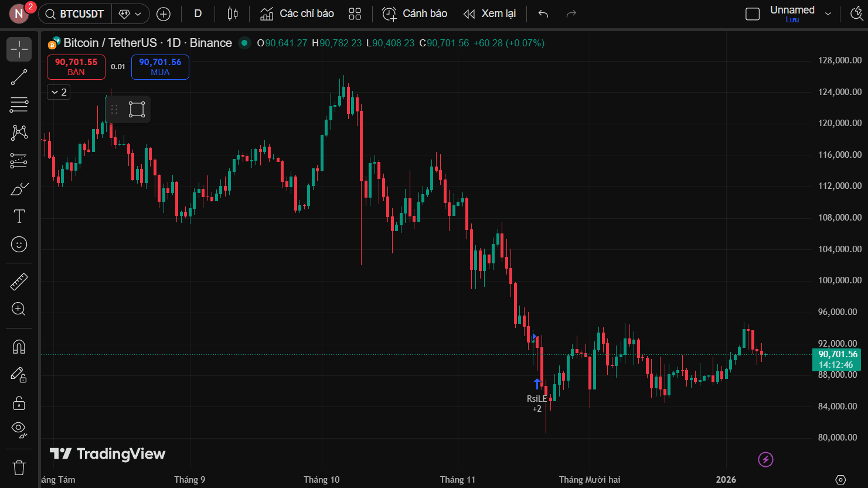Open the user profile avatar menu

pos(19,13)
